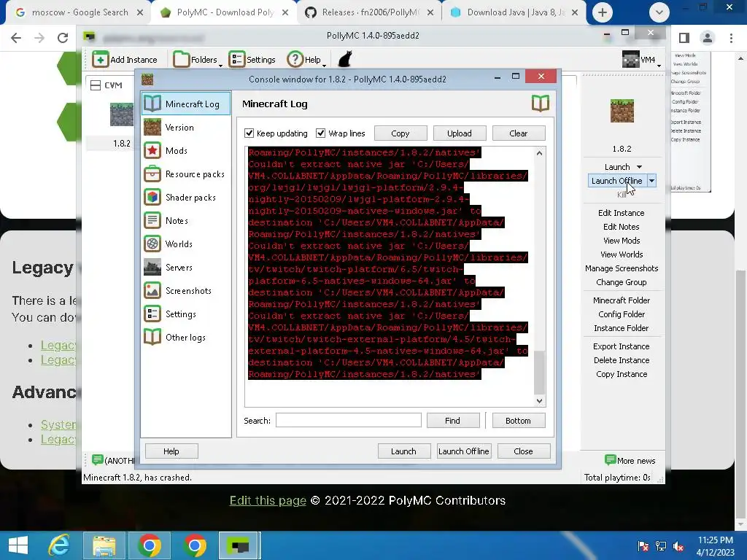Click the Resource packs icon
This screenshot has width=747, height=560.
click(x=152, y=174)
